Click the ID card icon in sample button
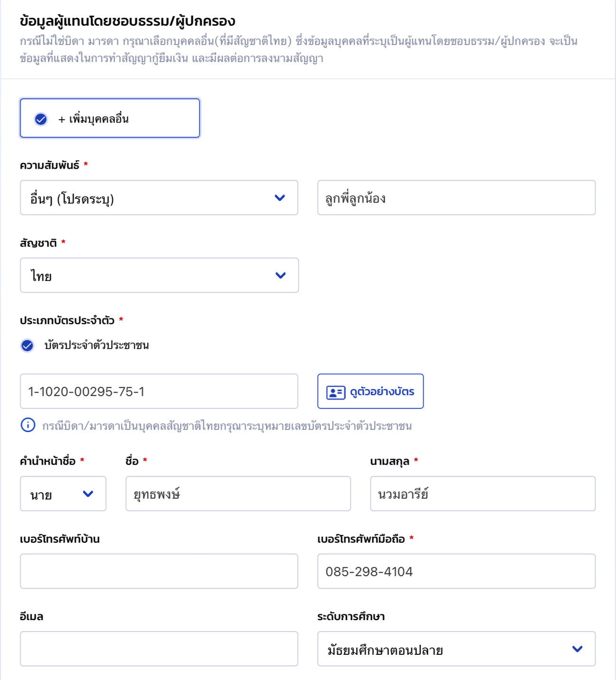This screenshot has width=616, height=680. coord(335,392)
